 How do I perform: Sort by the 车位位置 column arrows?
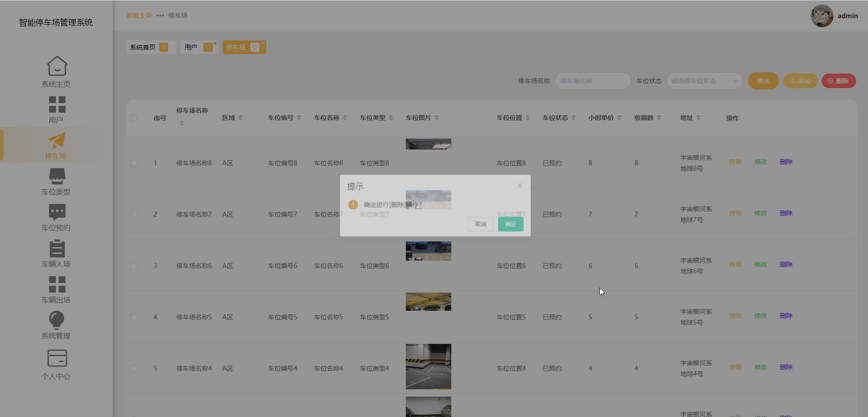tap(528, 118)
